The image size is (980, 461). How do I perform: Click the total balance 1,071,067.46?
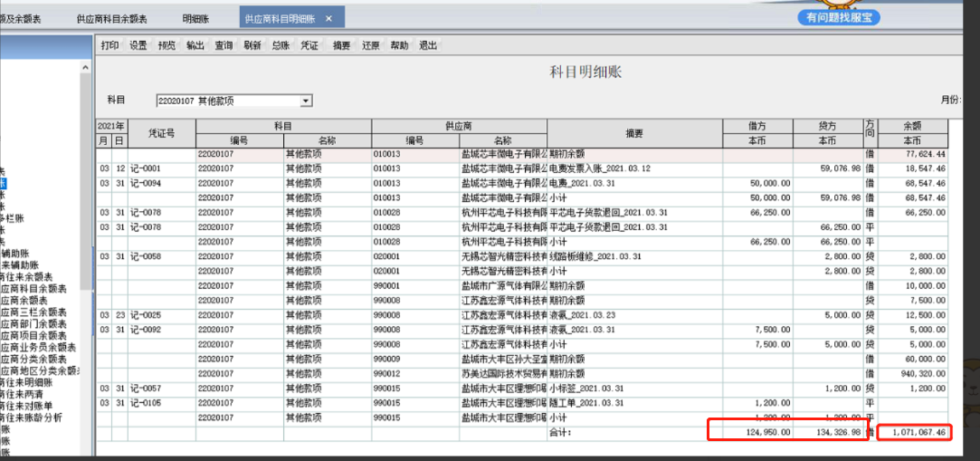click(x=918, y=432)
